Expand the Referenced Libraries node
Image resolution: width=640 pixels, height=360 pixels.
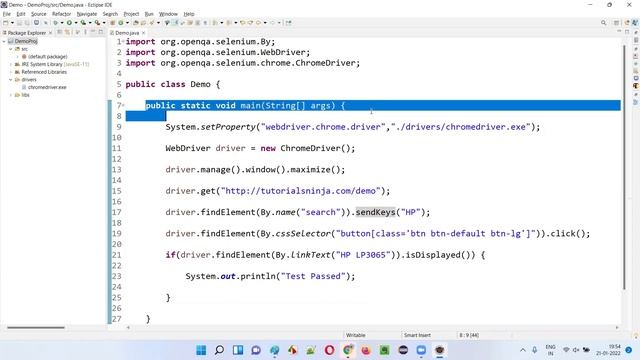click(11, 72)
